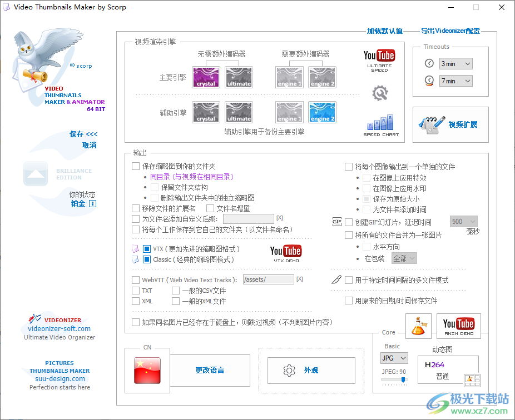The image size is (515, 420).
Task: Check 一般的XML文件 option
Action: 176,301
